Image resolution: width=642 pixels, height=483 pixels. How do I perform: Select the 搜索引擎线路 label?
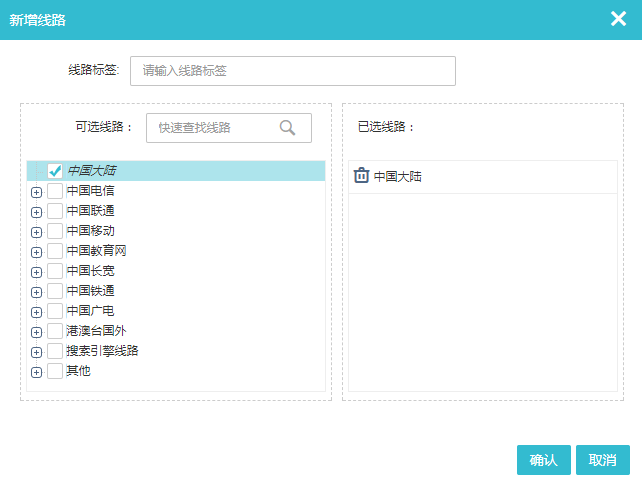102,351
